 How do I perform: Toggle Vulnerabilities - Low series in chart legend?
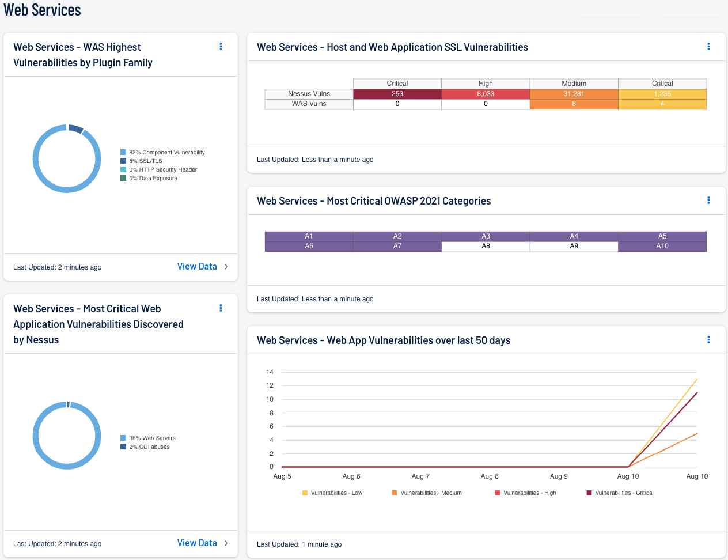click(332, 493)
